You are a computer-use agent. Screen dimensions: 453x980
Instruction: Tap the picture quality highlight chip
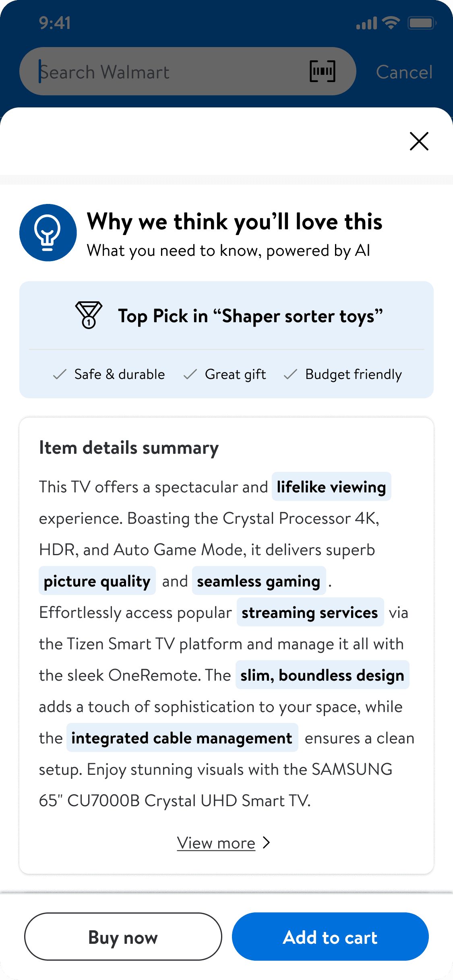click(x=97, y=581)
